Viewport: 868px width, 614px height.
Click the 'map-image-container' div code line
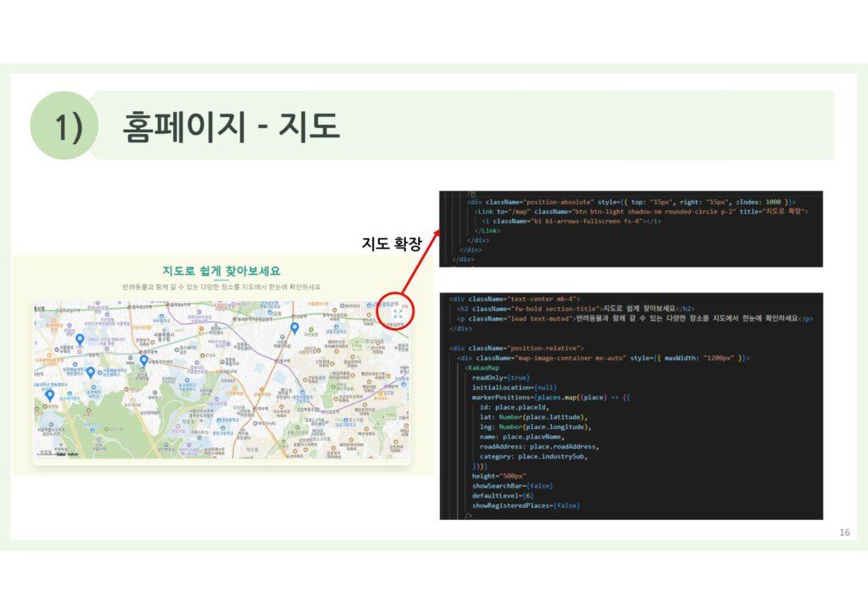point(604,358)
